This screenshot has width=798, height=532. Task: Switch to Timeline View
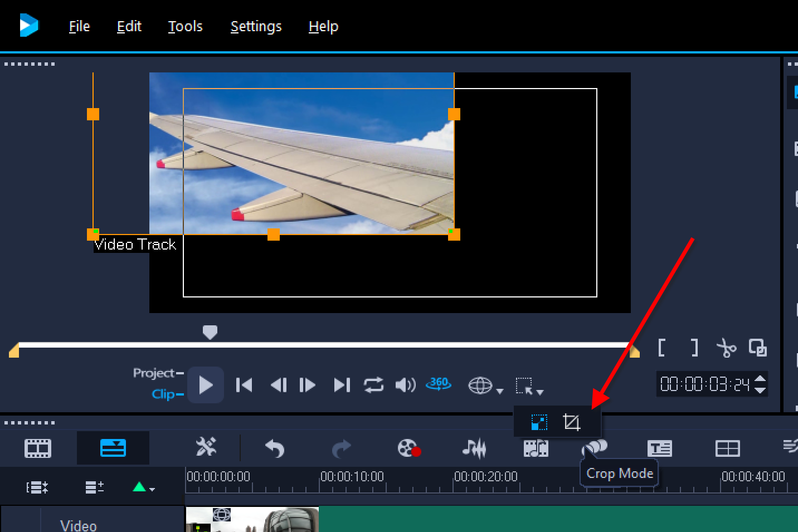(113, 448)
